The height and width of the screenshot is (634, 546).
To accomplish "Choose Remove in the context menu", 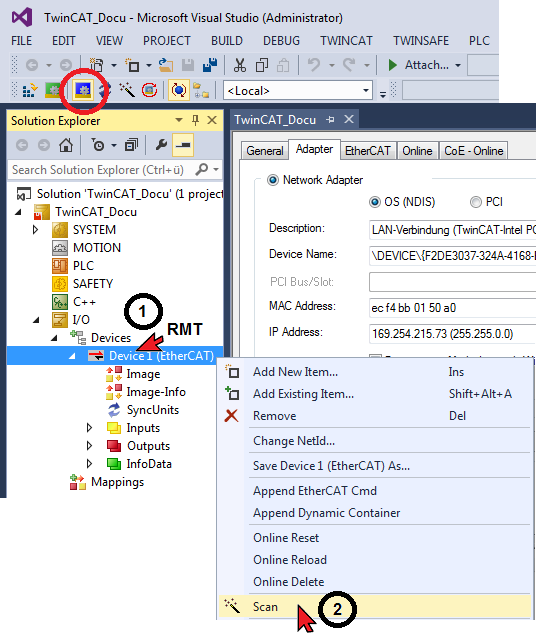I will point(375,416).
